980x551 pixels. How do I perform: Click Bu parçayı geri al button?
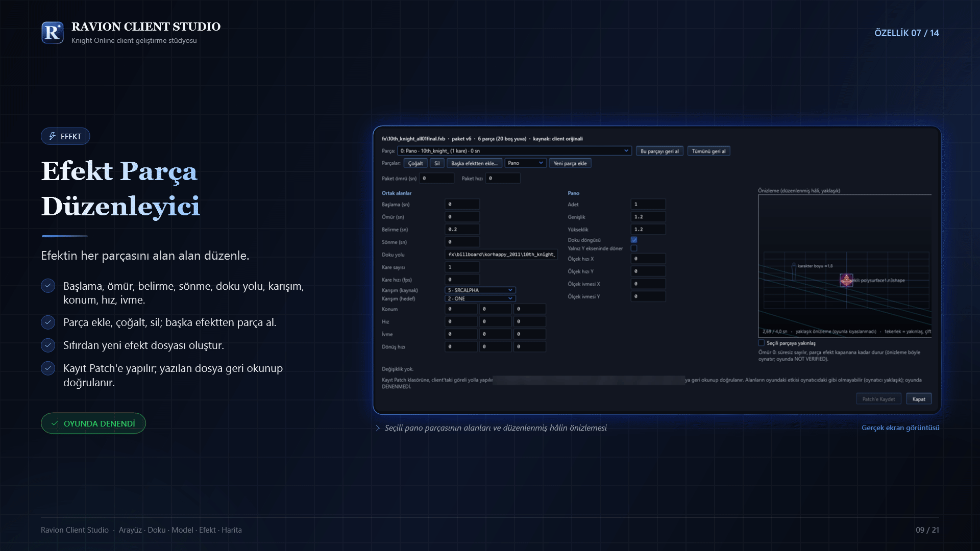click(x=660, y=151)
